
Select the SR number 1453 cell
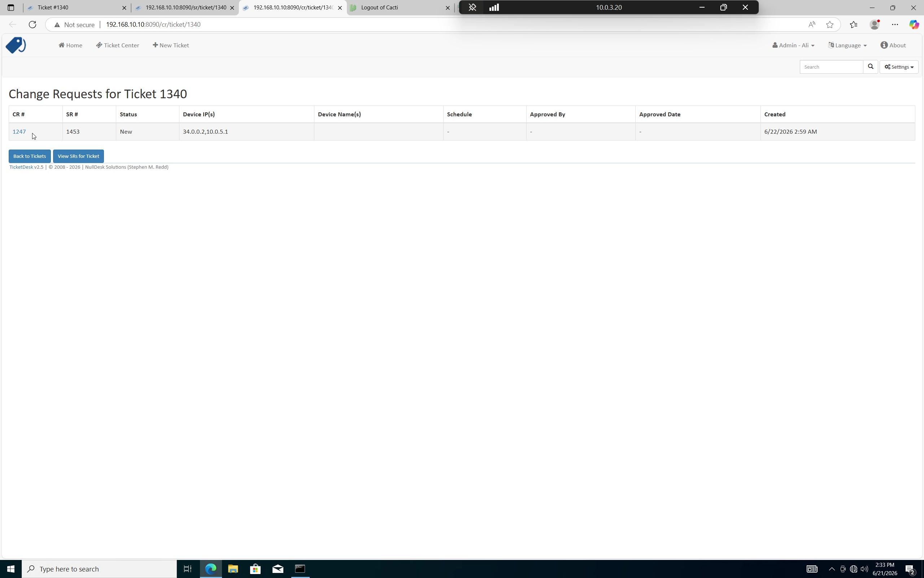[89, 131]
